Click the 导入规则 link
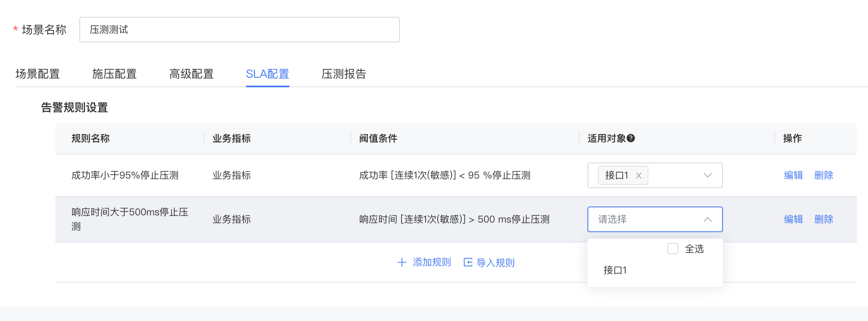The image size is (868, 321). click(495, 263)
